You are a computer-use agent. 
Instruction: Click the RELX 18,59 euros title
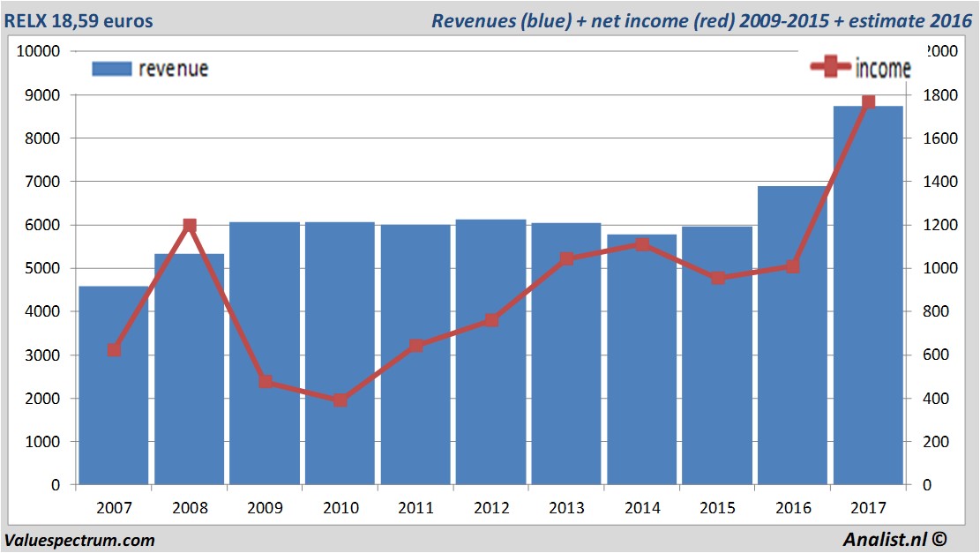(78, 20)
